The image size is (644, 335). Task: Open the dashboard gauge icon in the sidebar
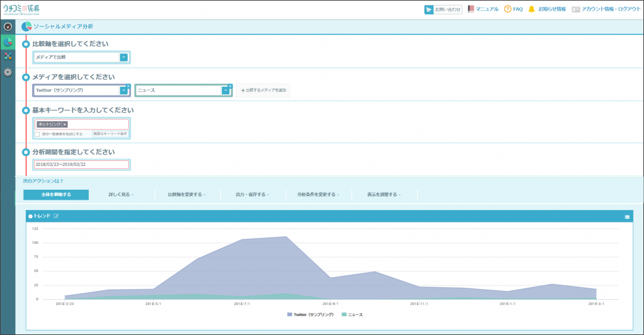point(8,27)
